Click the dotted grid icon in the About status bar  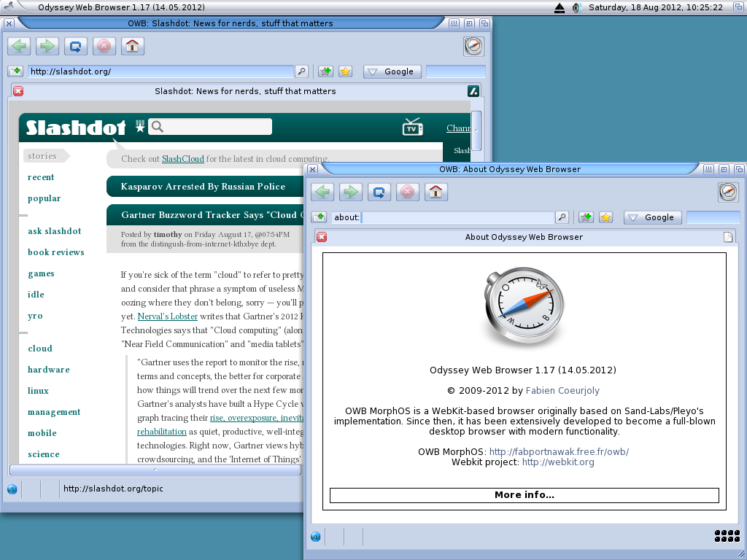tap(727, 536)
